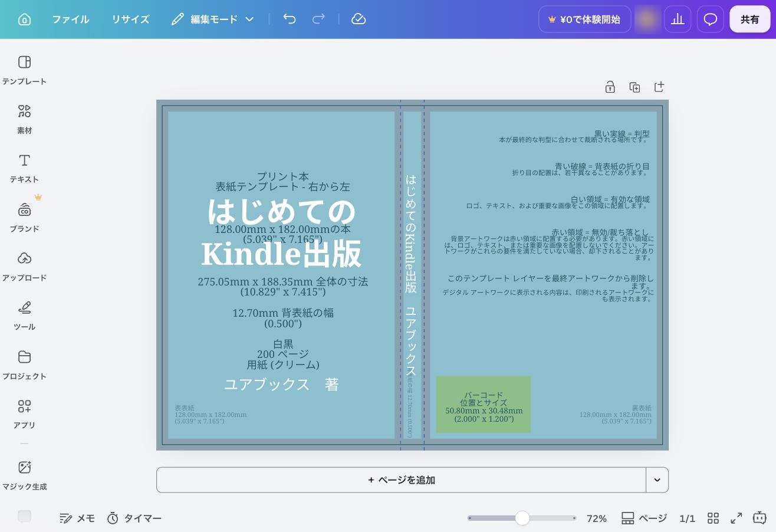776x532 pixels.
Task: Open 素材 elements panel
Action: (x=24, y=119)
